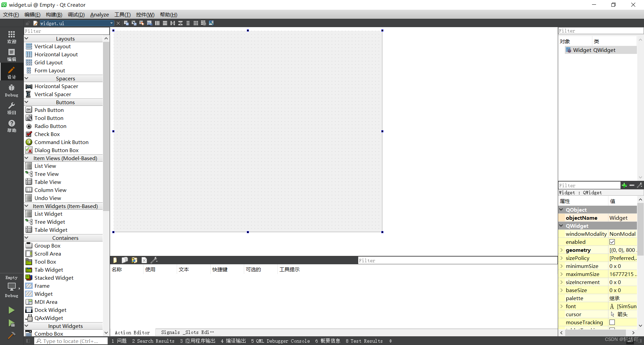Select Widget QWidget in object tree
Image resolution: width=644 pixels, height=345 pixels.
[600, 50]
